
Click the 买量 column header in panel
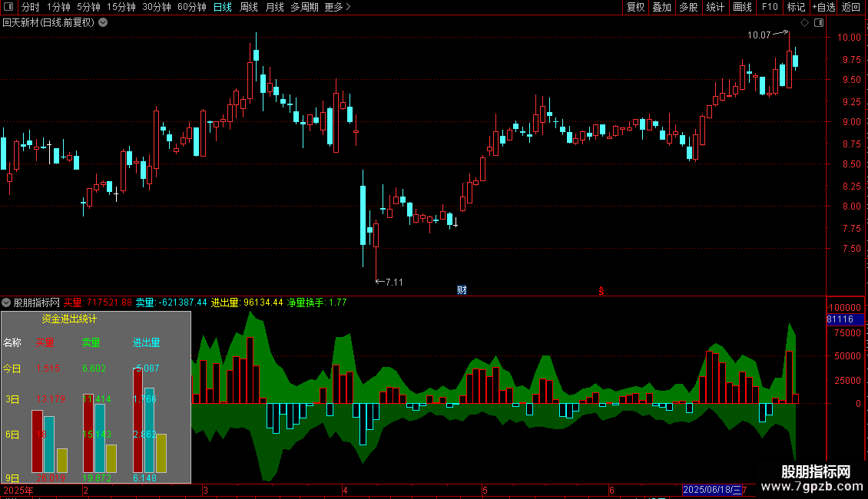coord(45,342)
